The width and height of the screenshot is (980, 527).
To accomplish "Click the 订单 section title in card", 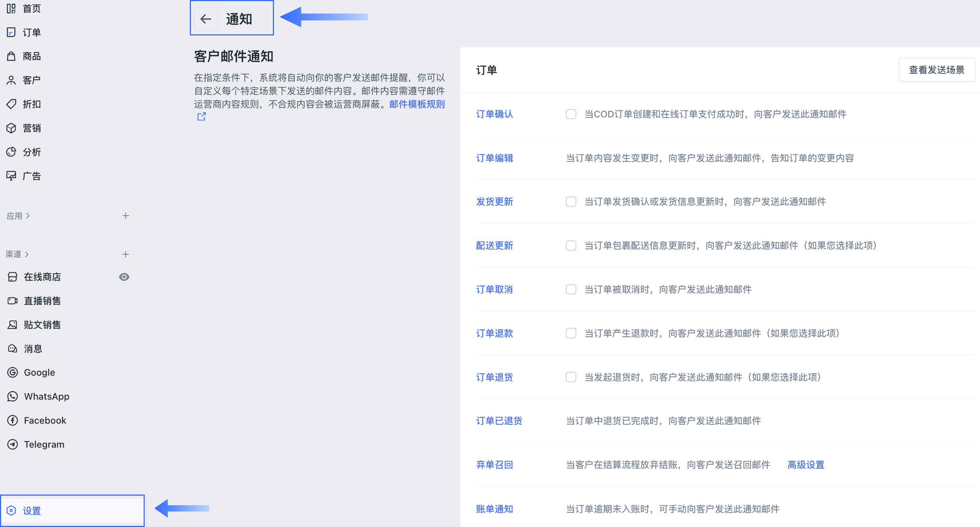I will [x=487, y=70].
